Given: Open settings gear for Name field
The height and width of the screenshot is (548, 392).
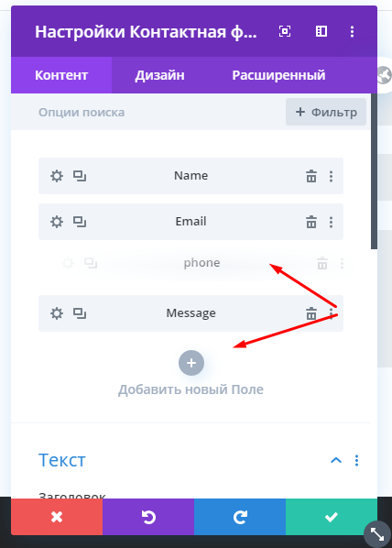Looking at the screenshot, I should pos(57,176).
